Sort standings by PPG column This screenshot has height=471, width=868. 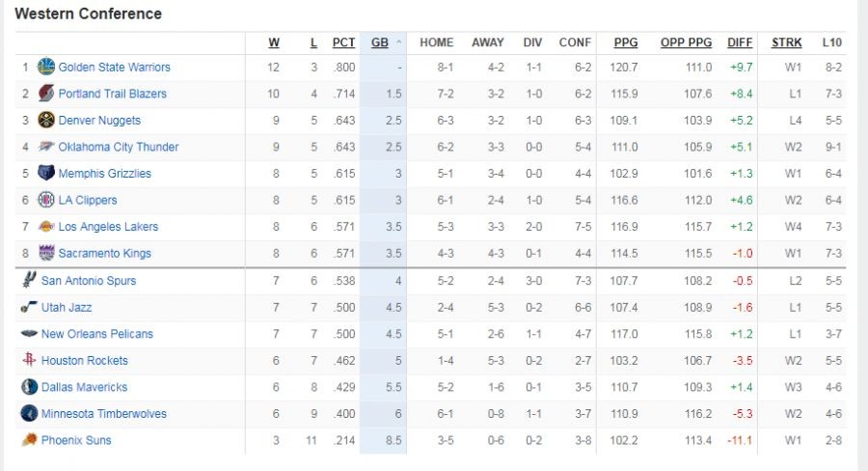tap(625, 42)
